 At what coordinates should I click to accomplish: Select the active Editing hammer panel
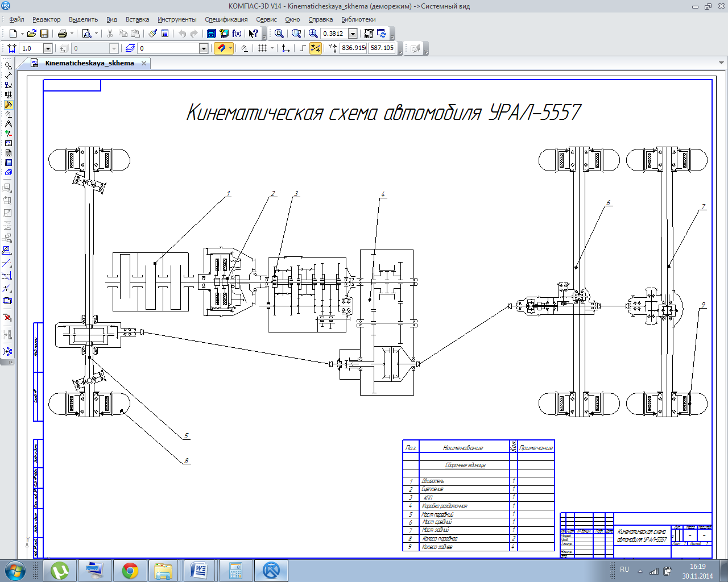(9, 105)
